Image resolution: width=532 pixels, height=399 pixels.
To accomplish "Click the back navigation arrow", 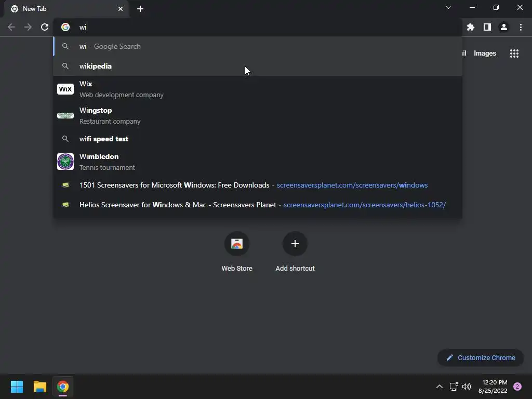I will (11, 27).
